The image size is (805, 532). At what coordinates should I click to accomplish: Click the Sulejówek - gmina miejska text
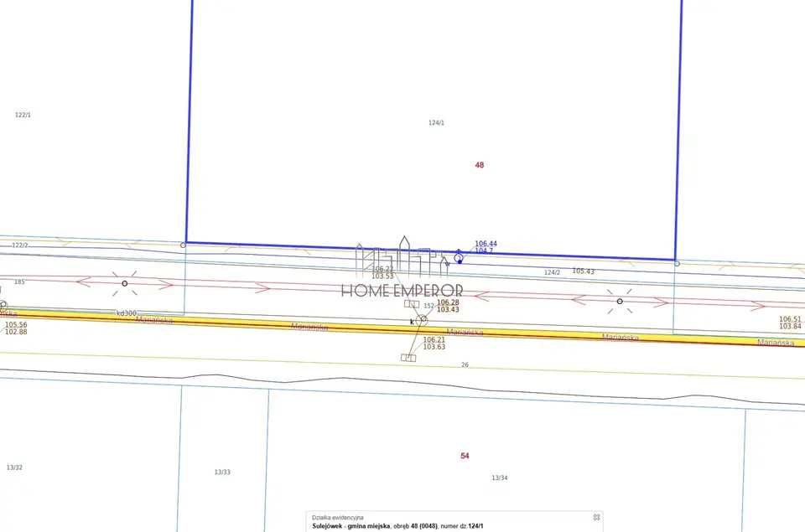point(351,526)
